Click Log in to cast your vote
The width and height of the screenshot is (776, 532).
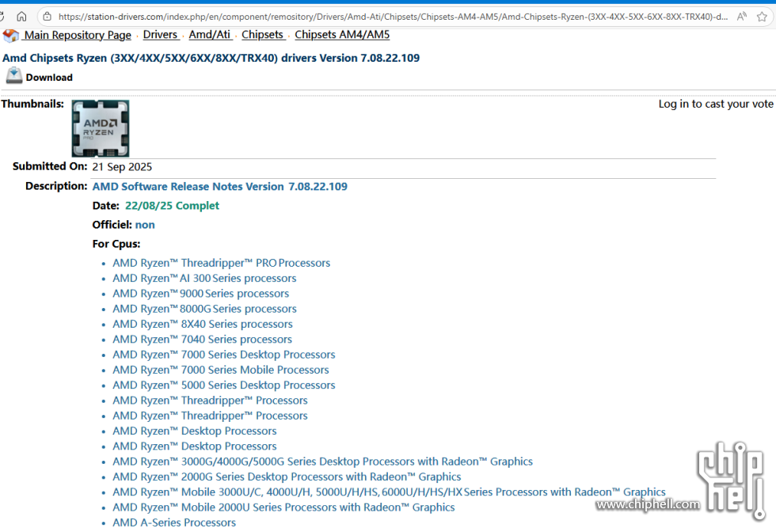point(715,104)
